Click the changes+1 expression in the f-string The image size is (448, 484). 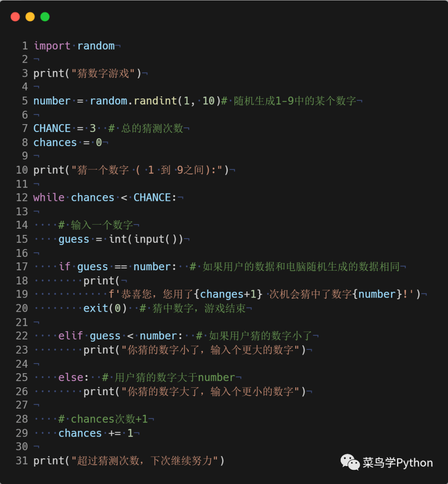(x=228, y=294)
